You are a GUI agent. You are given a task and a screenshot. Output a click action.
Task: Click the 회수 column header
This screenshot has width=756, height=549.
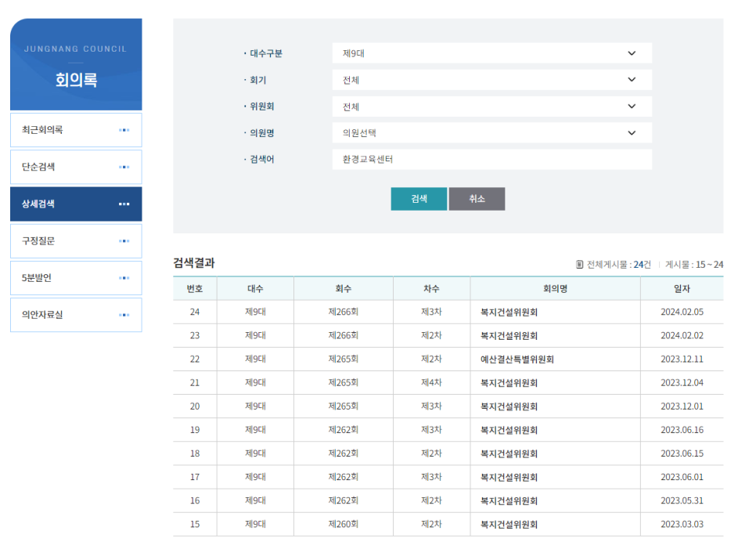[x=344, y=288]
